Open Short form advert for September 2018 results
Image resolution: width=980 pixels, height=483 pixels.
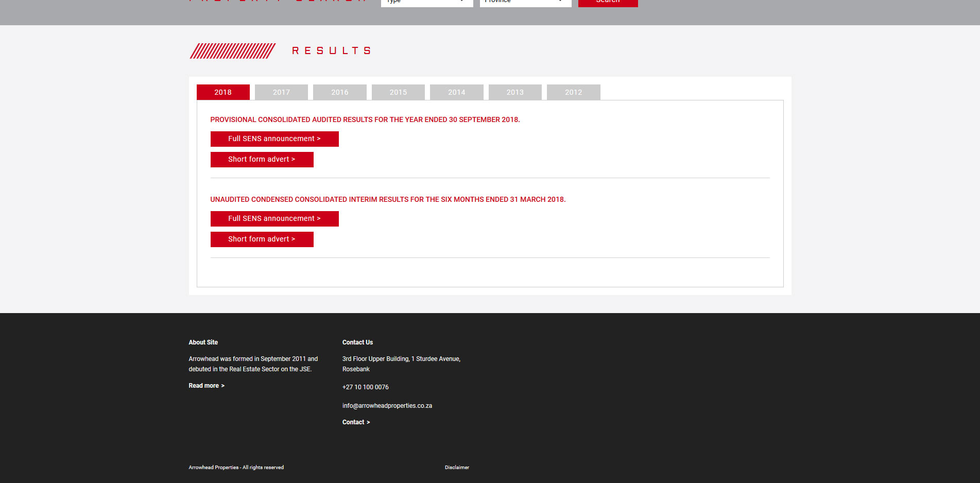(x=262, y=160)
